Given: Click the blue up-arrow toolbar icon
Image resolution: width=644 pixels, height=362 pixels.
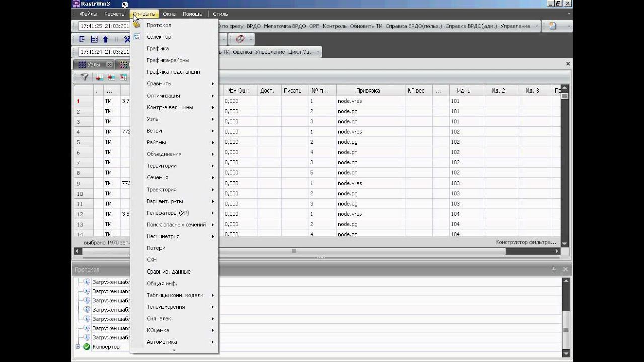Looking at the screenshot, I should 106,39.
